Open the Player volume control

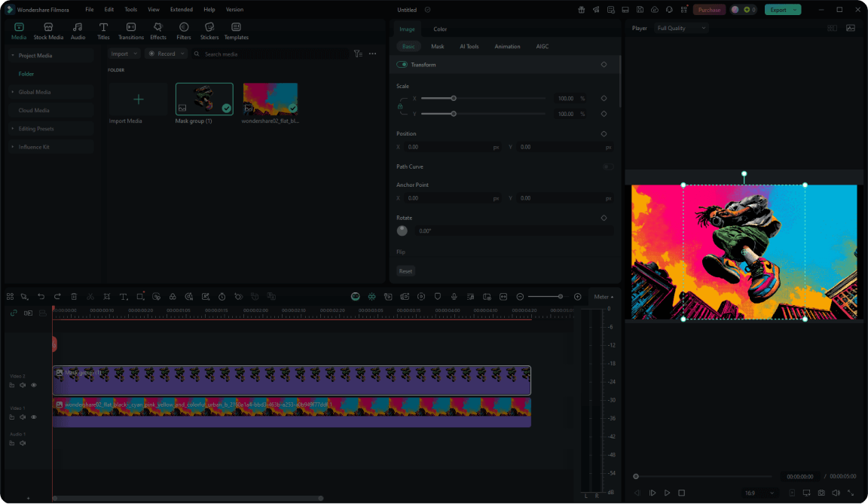[836, 493]
